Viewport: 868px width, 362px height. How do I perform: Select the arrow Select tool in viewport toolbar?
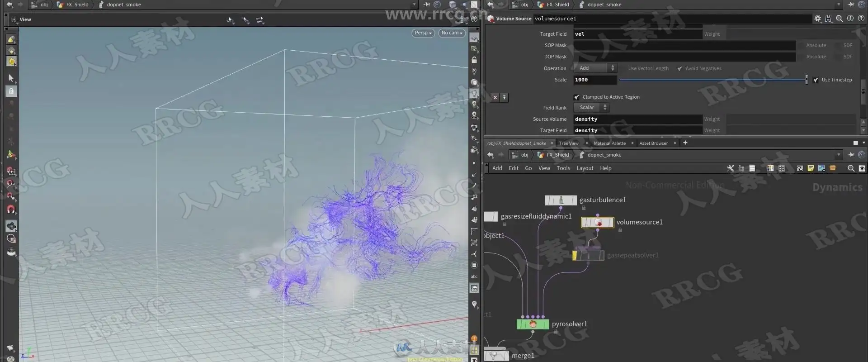[11, 79]
